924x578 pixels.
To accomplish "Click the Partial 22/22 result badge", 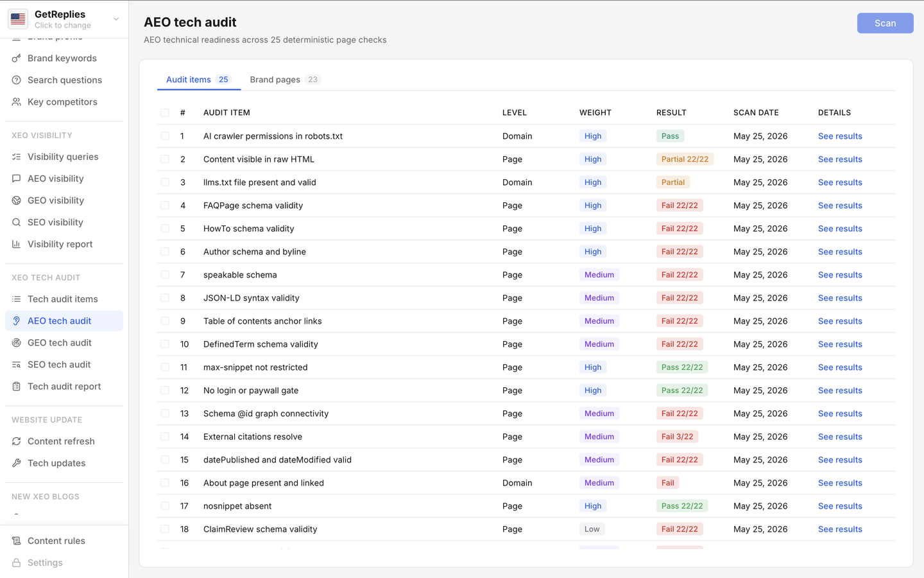I will click(x=685, y=159).
